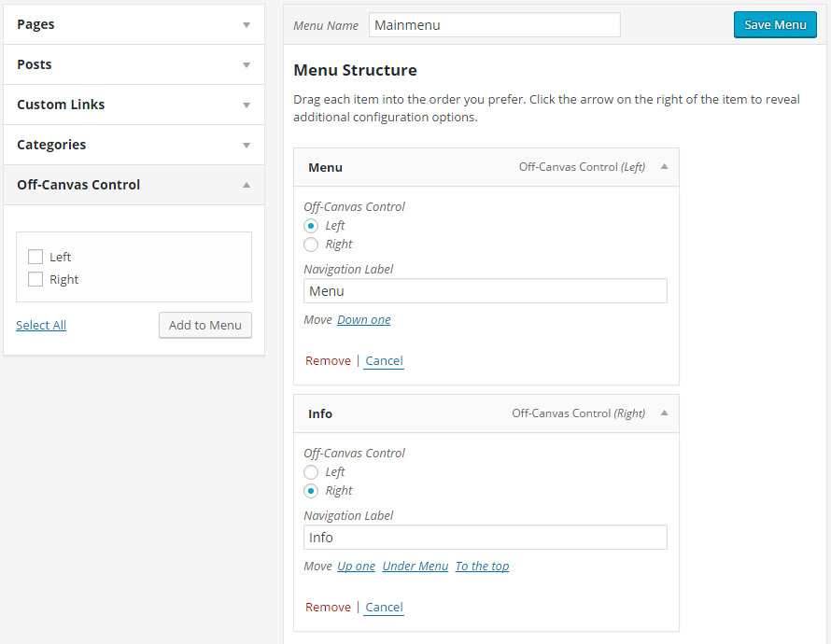The width and height of the screenshot is (831, 644).
Task: Check the Right checkbox
Action: coord(35,279)
